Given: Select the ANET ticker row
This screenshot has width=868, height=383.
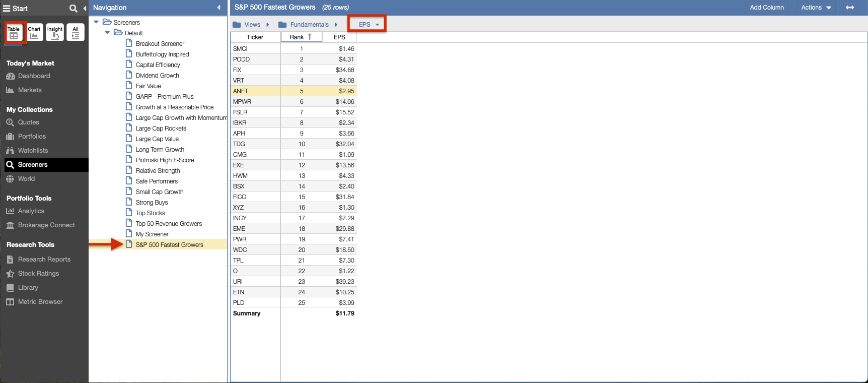Looking at the screenshot, I should point(294,91).
